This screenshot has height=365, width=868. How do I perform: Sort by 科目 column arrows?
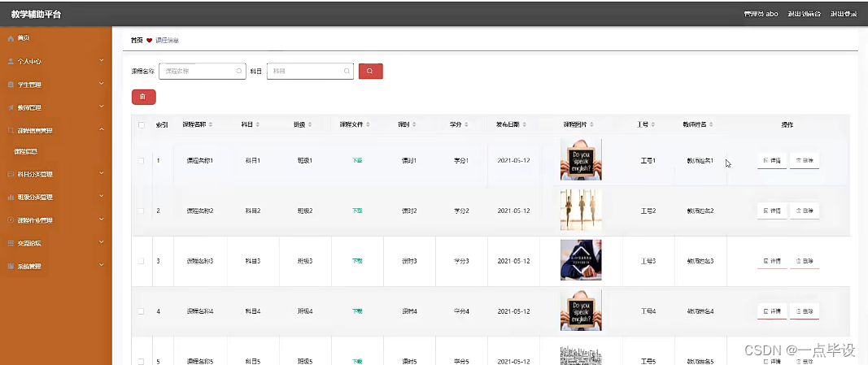tap(257, 125)
